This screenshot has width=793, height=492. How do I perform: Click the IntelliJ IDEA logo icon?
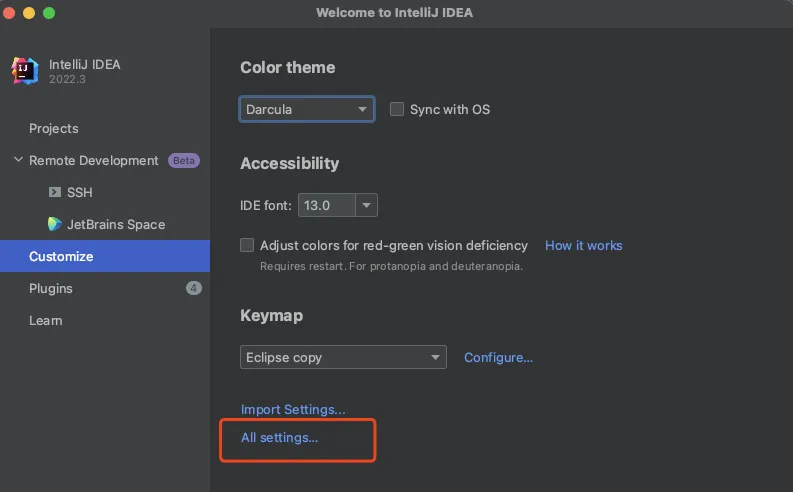[x=25, y=70]
